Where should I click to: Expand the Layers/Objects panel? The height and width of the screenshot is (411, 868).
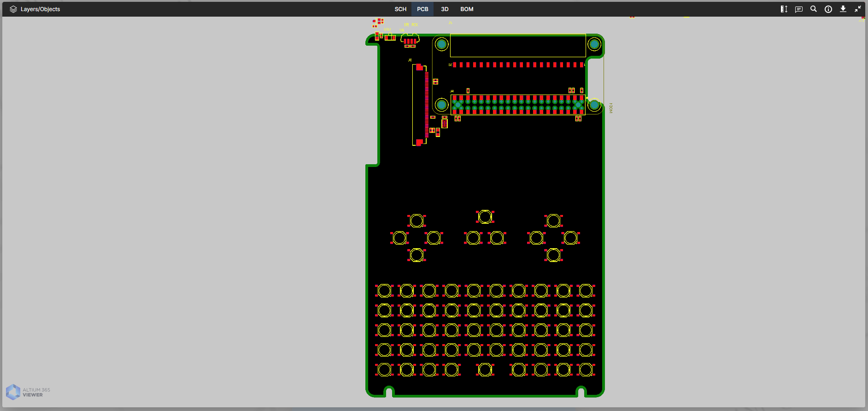[x=35, y=9]
